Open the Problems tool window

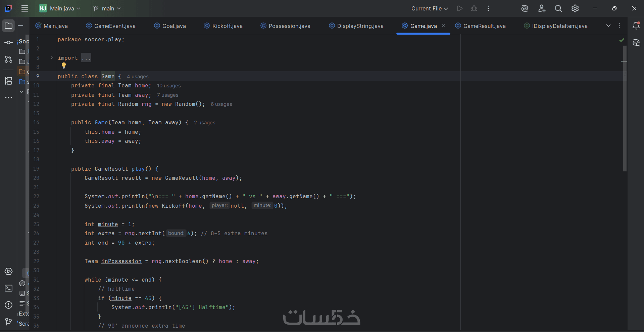point(9,305)
